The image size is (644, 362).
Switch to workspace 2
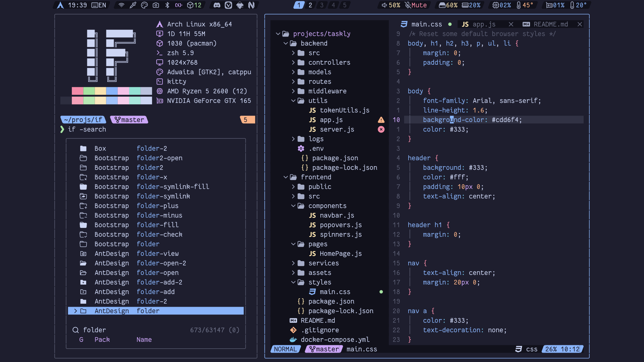[x=310, y=5]
